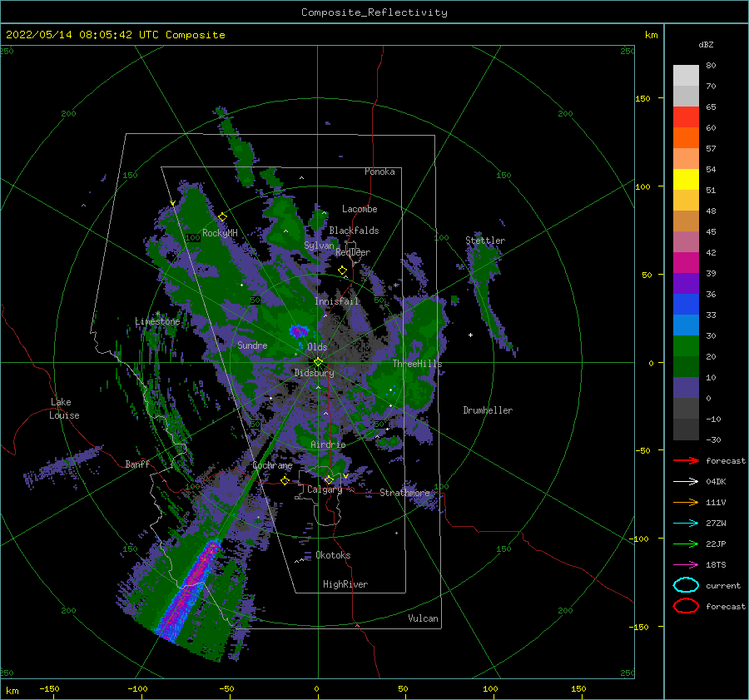
Task: Click the red forecast arrow legend icon
Action: pyautogui.click(x=686, y=460)
